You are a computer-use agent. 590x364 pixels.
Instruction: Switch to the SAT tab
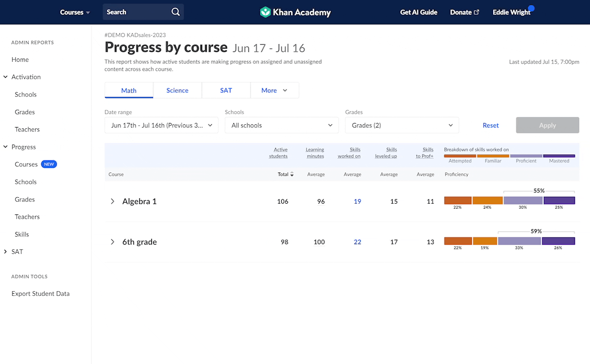coord(226,90)
